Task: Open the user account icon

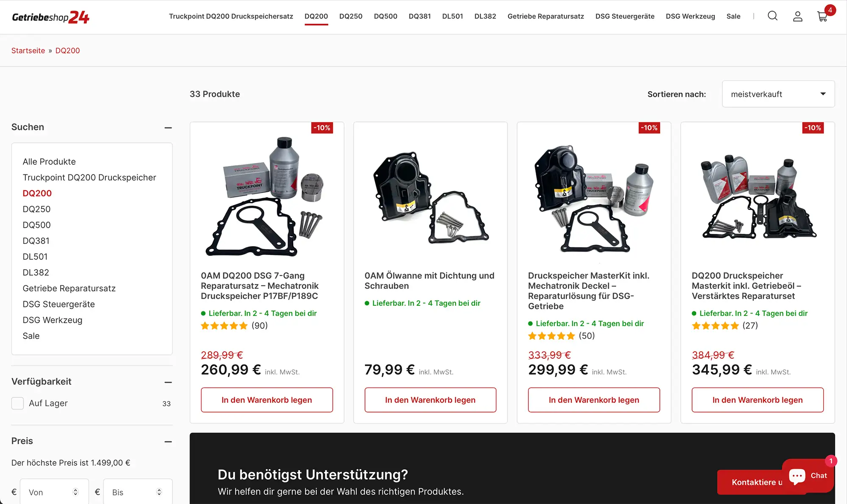Action: [x=797, y=16]
